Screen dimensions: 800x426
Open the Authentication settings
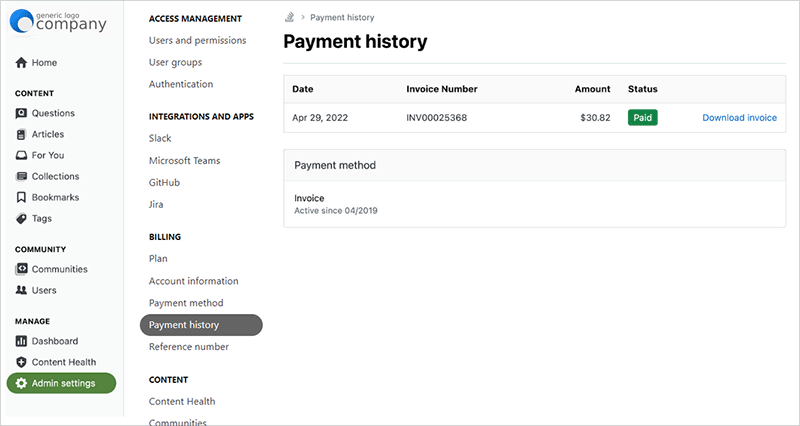pos(180,84)
